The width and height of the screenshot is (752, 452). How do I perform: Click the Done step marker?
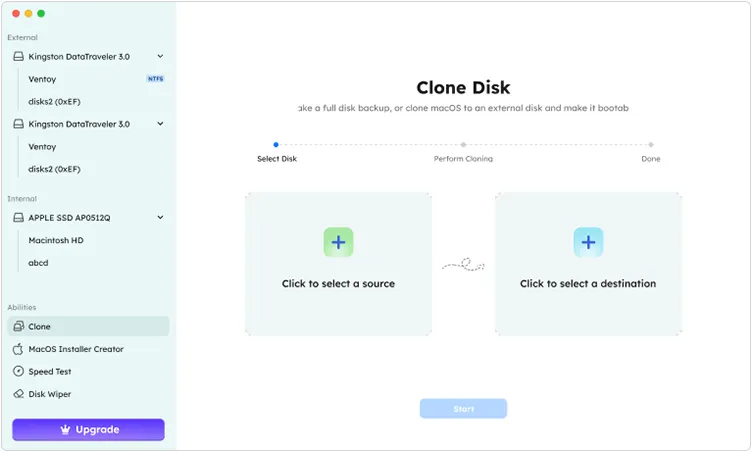[651, 144]
